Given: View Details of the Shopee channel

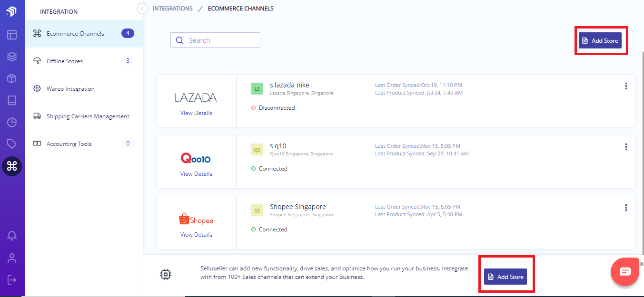Looking at the screenshot, I should coord(196,235).
